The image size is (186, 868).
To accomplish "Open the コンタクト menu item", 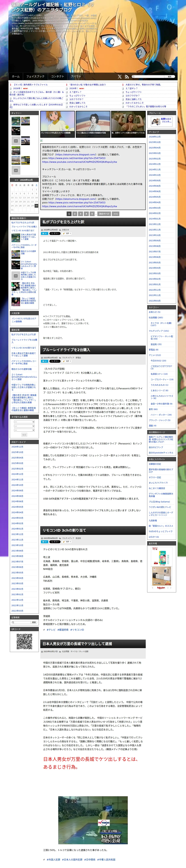I will tap(57, 77).
